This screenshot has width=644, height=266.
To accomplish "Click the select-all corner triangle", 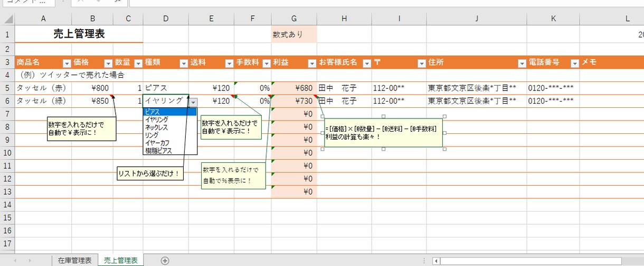I will (7, 19).
